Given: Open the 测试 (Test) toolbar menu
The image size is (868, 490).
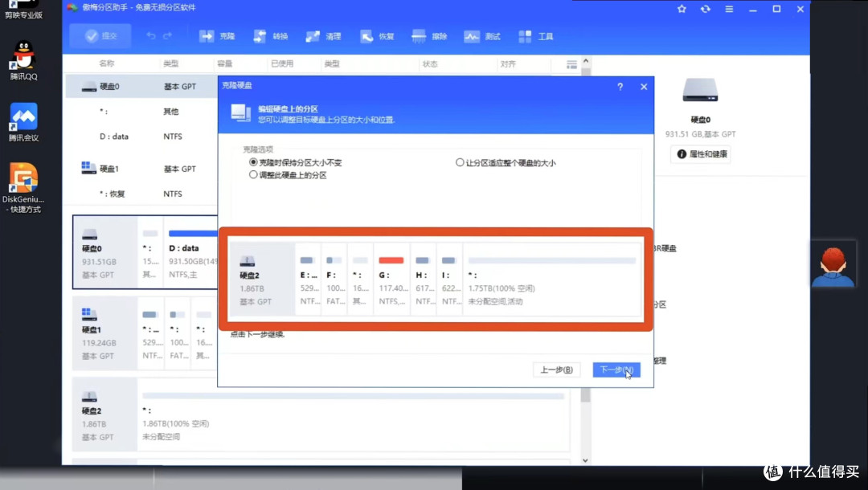Looking at the screenshot, I should click(x=482, y=36).
